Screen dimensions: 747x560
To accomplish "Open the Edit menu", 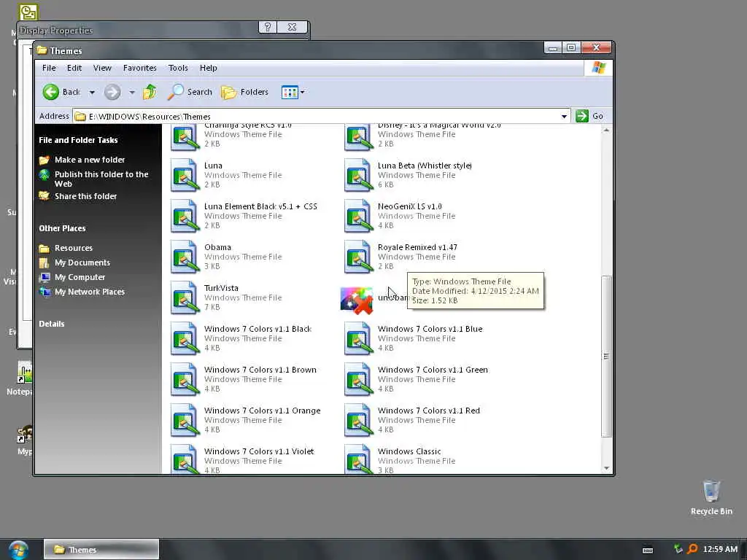I will tap(74, 68).
